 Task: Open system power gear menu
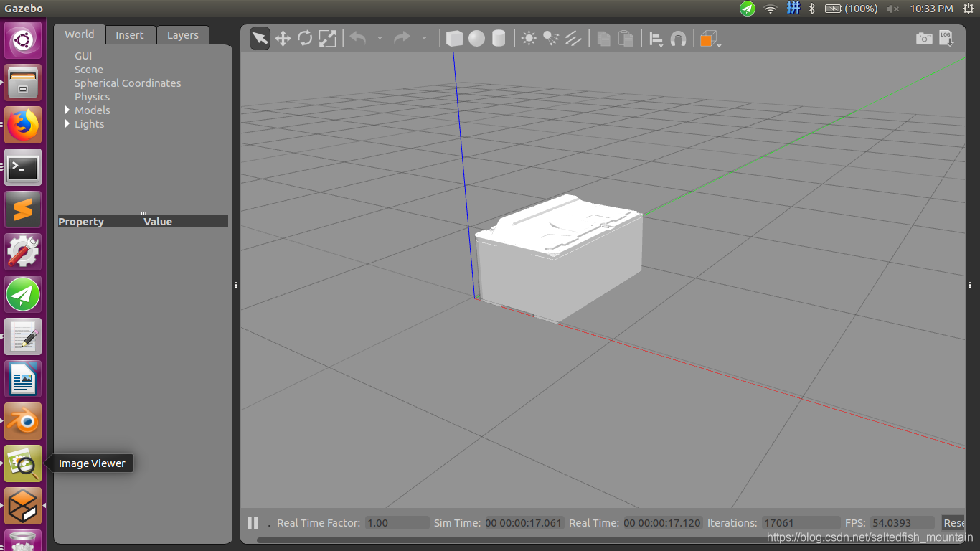point(969,9)
